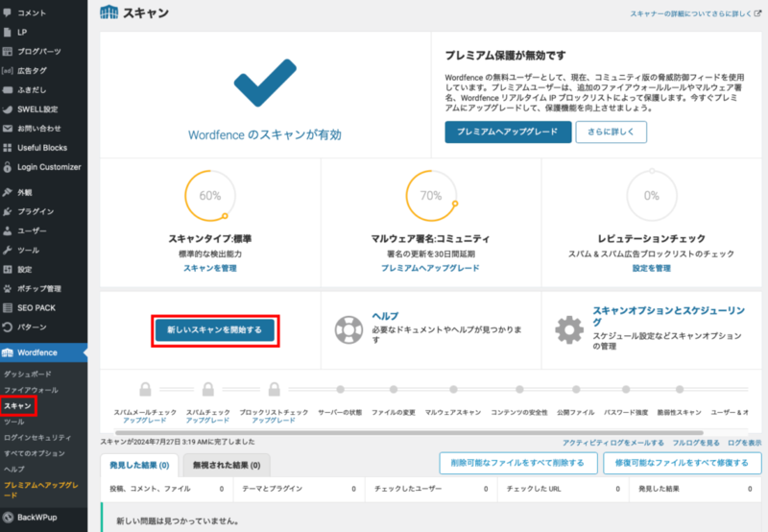This screenshot has width=768, height=532.
Task: Open the ツール entry under Wordfence submenu
Action: (x=14, y=422)
